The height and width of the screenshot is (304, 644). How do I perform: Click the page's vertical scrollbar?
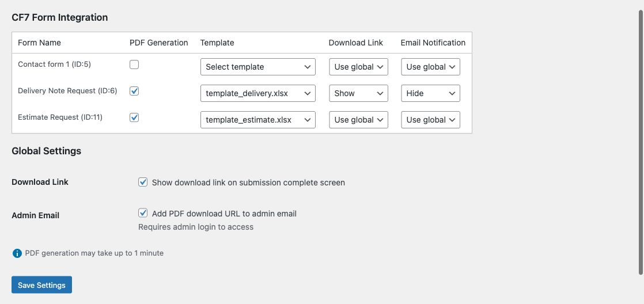[640, 138]
